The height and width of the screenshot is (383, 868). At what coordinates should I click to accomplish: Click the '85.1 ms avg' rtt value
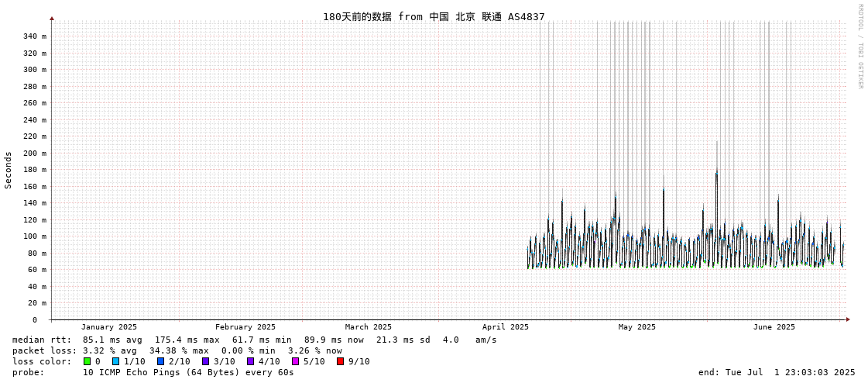click(112, 340)
